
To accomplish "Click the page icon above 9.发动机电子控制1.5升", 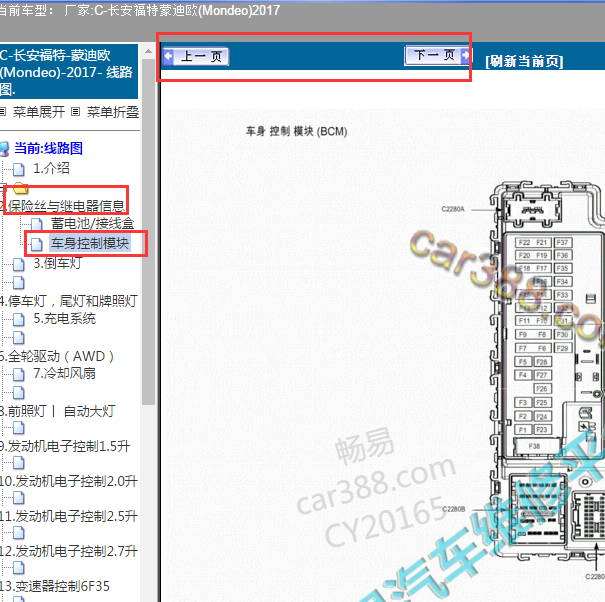I will tap(19, 428).
